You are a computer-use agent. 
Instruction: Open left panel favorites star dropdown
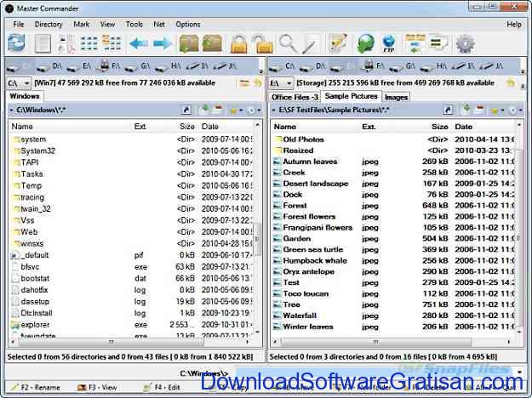click(236, 111)
